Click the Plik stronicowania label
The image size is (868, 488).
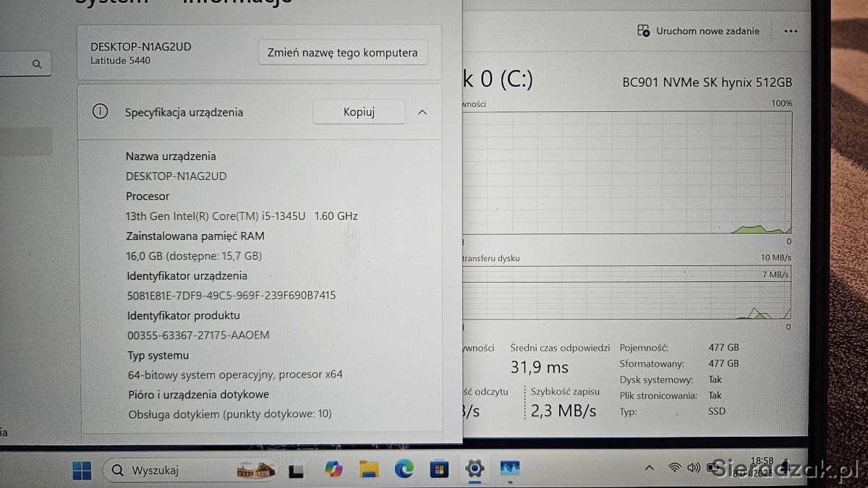pos(658,395)
